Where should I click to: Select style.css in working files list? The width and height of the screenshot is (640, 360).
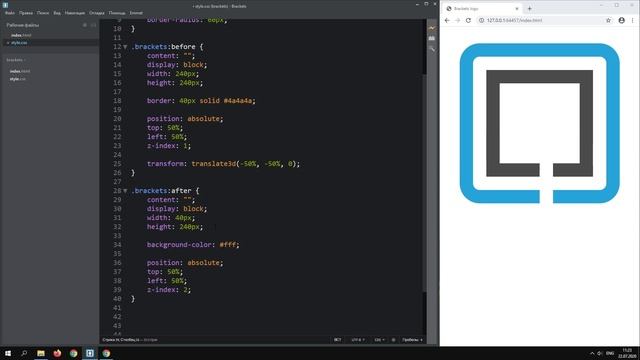pyautogui.click(x=19, y=43)
